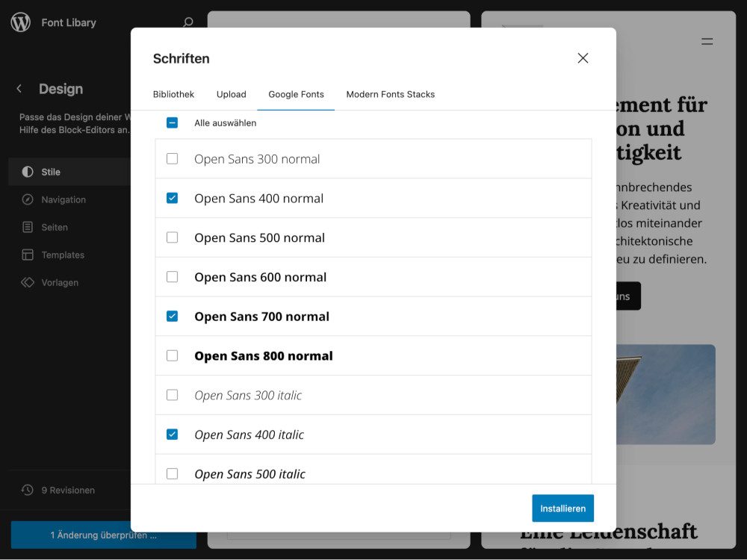747x560 pixels.
Task: Switch to the Upload tab
Action: point(231,94)
